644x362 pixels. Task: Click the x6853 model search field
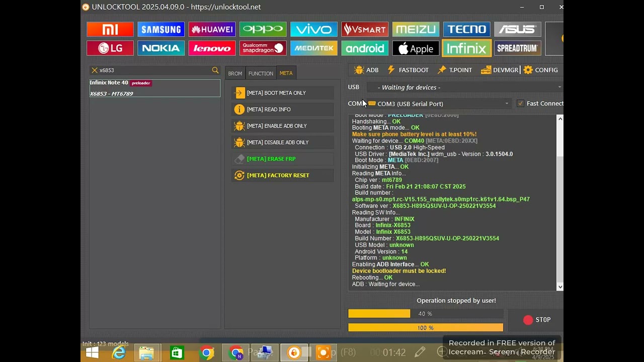(x=154, y=70)
